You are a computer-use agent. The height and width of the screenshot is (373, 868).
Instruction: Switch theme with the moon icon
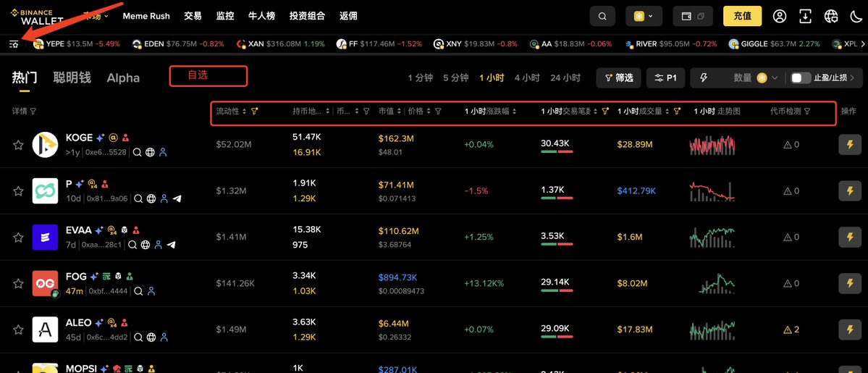(x=856, y=16)
